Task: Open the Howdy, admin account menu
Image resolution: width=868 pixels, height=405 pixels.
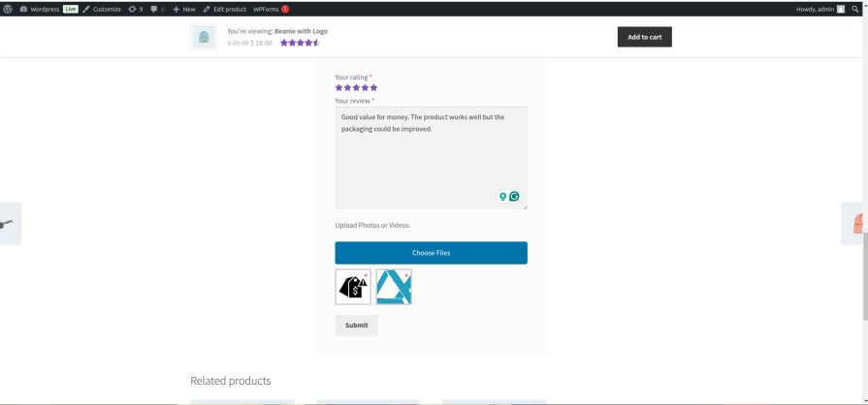Action: tap(820, 9)
